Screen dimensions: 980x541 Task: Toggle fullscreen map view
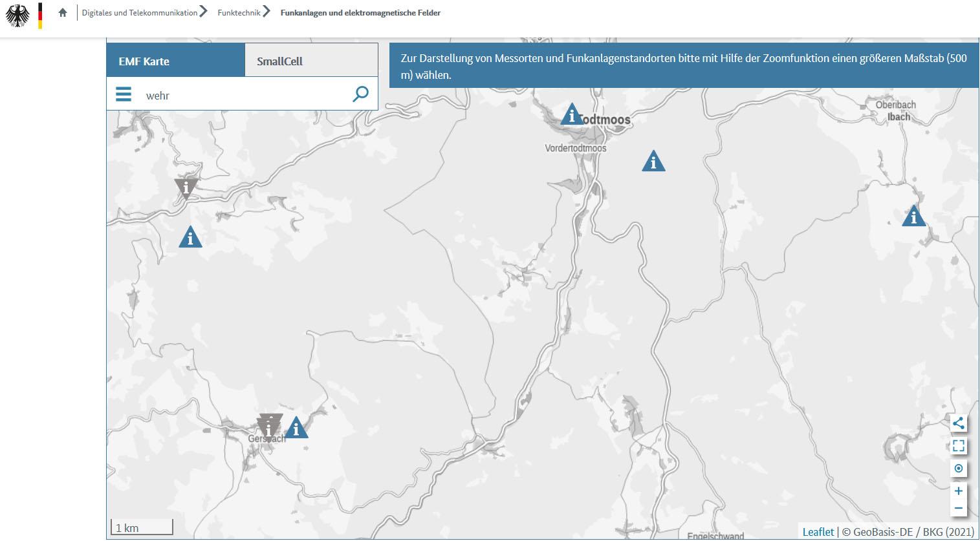[x=958, y=446]
